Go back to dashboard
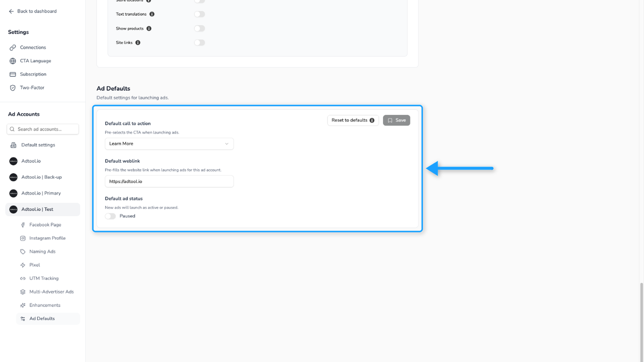The width and height of the screenshot is (644, 362). point(33,11)
